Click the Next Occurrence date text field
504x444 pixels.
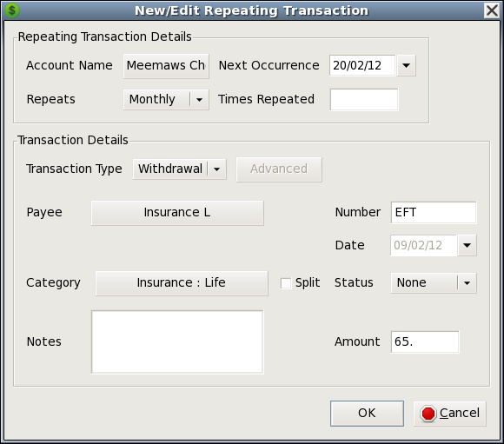tap(362, 65)
